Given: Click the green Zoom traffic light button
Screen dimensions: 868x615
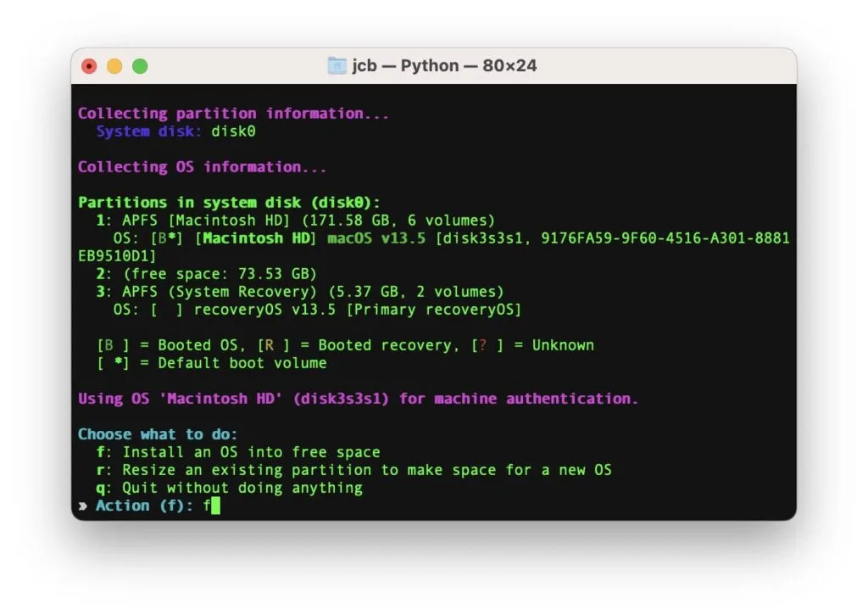Looking at the screenshot, I should click(140, 65).
